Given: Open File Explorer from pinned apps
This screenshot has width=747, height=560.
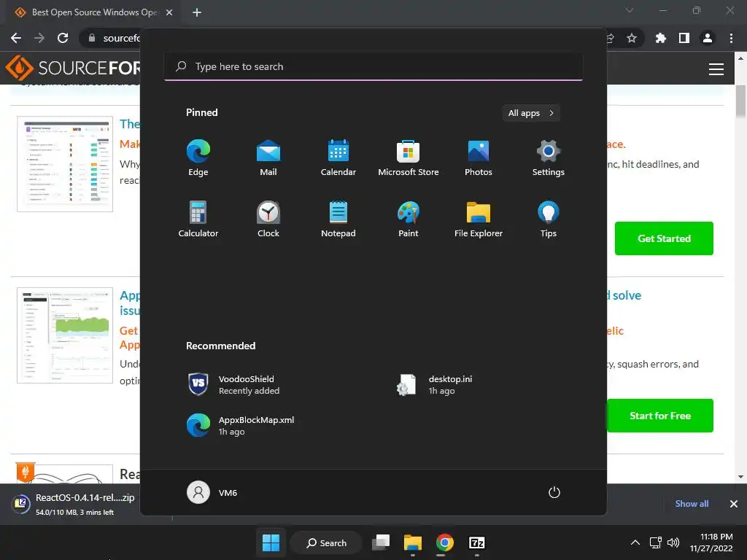Looking at the screenshot, I should 479,219.
